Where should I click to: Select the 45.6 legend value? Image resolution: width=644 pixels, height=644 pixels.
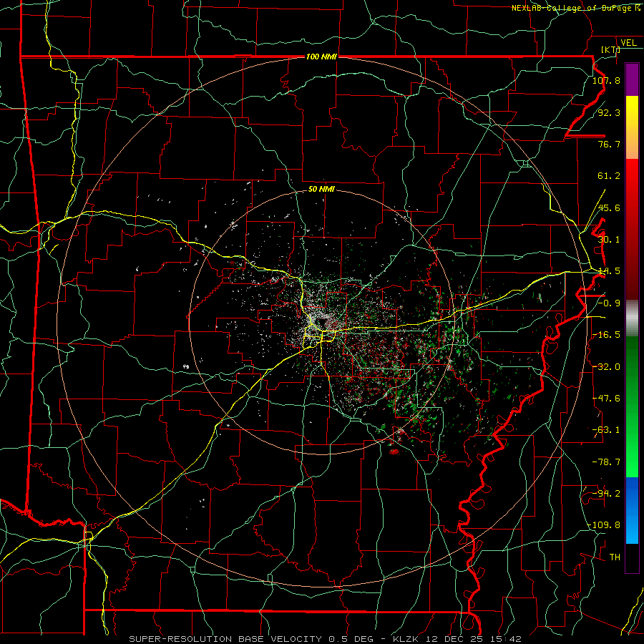point(609,208)
